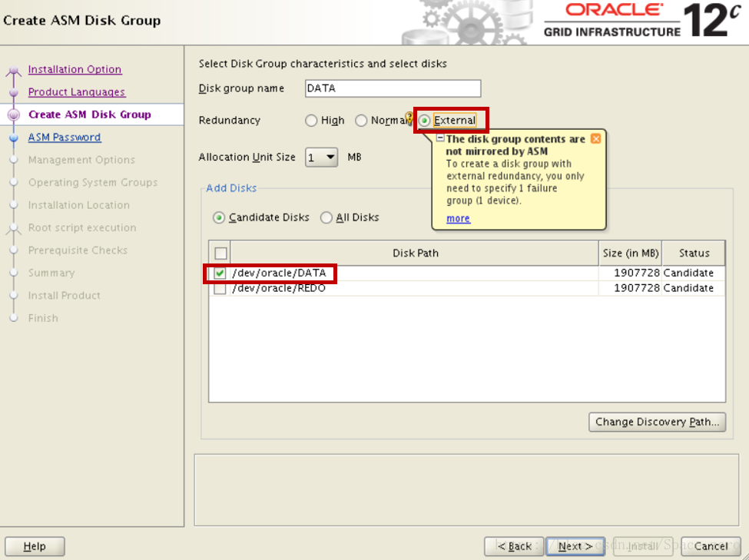The image size is (749, 560).
Task: Click the Root script execution step
Action: click(x=82, y=228)
